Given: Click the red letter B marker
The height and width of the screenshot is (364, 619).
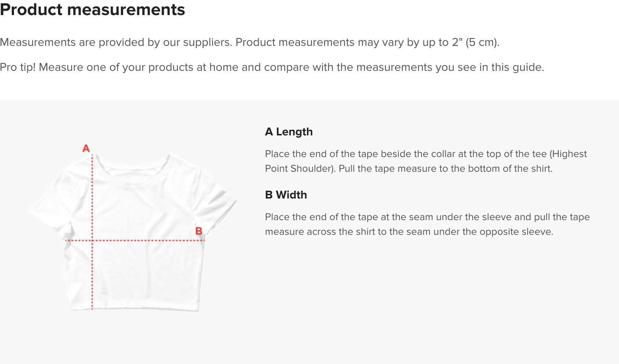Looking at the screenshot, I should click(x=199, y=231).
